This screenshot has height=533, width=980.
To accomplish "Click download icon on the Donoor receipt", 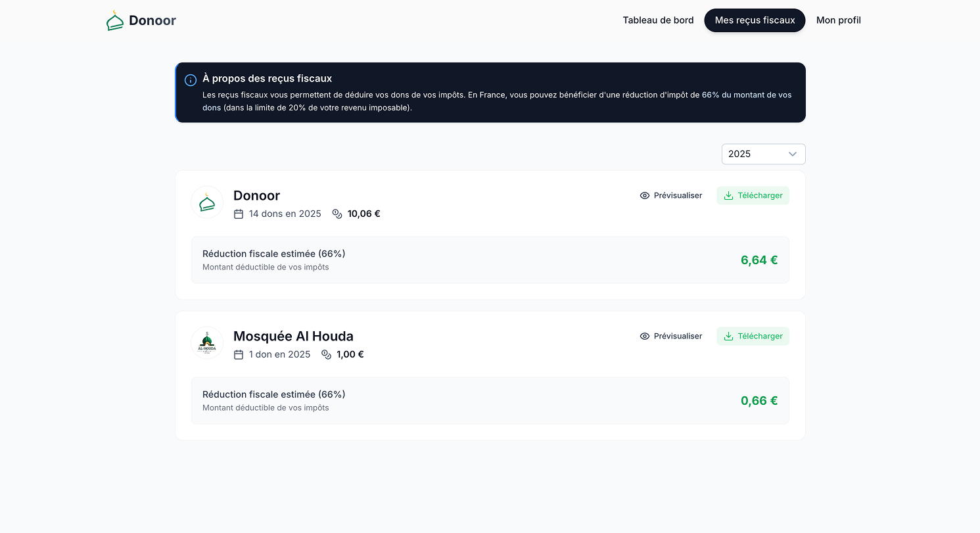I will (728, 196).
